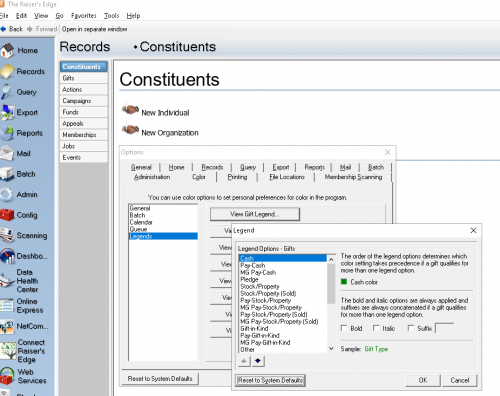The height and width of the screenshot is (396, 500).
Task: Click the Back arrow in toolbar
Action: 3,29
